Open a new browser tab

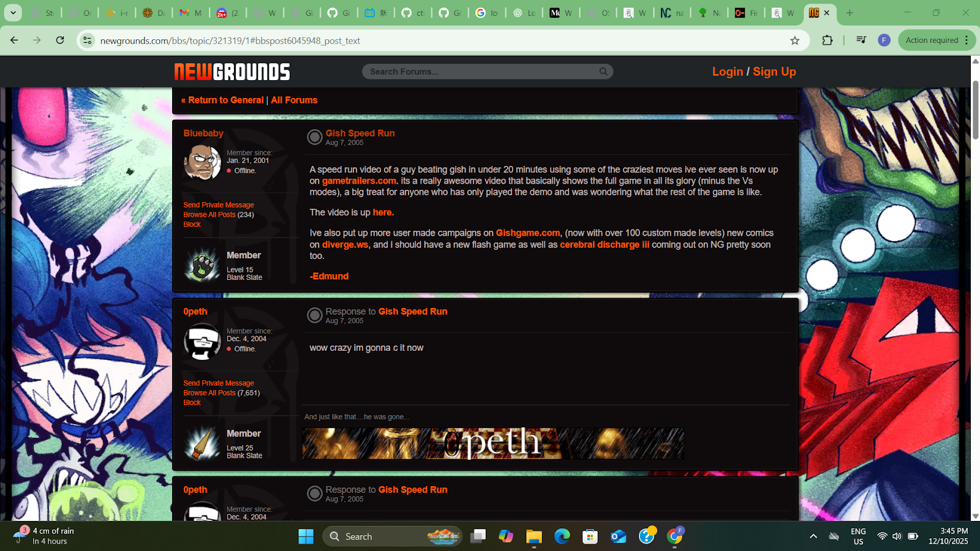[850, 13]
